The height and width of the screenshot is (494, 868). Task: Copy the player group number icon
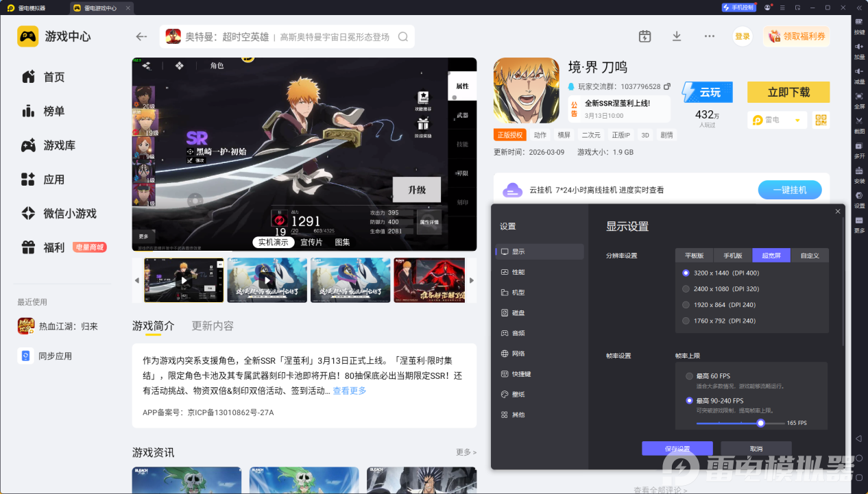[667, 87]
